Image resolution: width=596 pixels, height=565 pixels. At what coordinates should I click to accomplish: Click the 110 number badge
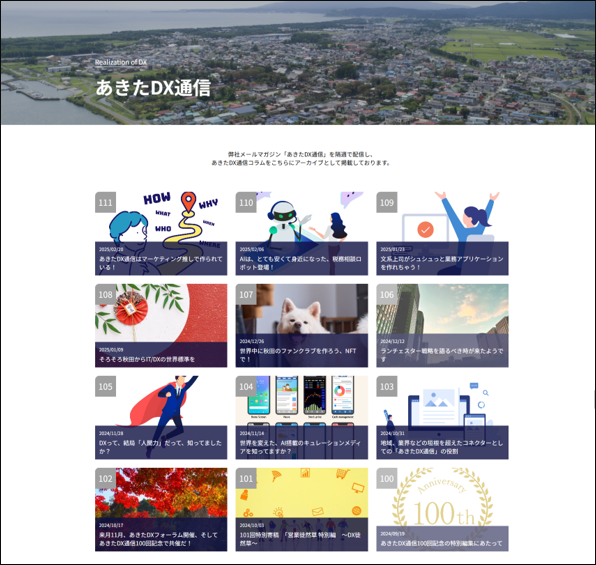[x=246, y=202]
